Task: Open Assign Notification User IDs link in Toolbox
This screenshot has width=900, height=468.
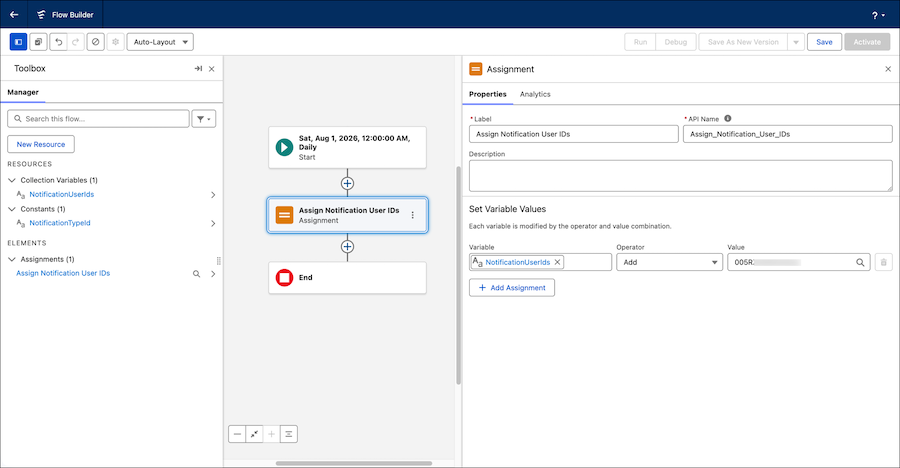Action: coord(63,273)
